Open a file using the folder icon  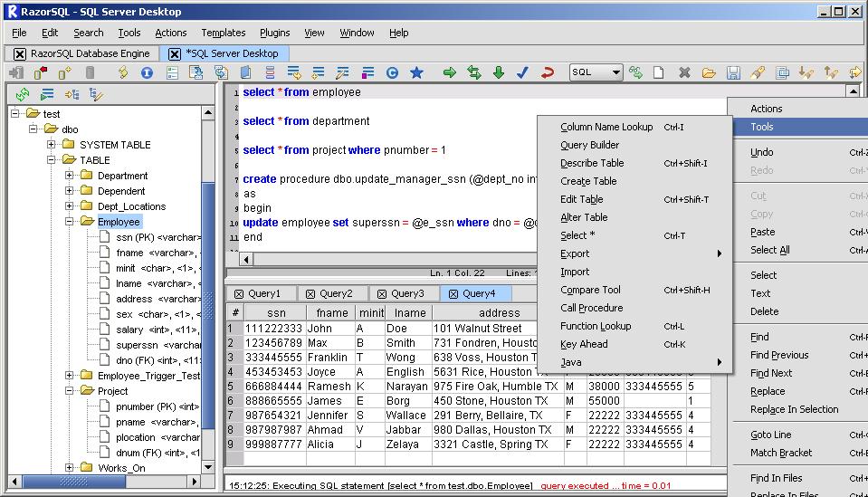pyautogui.click(x=709, y=72)
